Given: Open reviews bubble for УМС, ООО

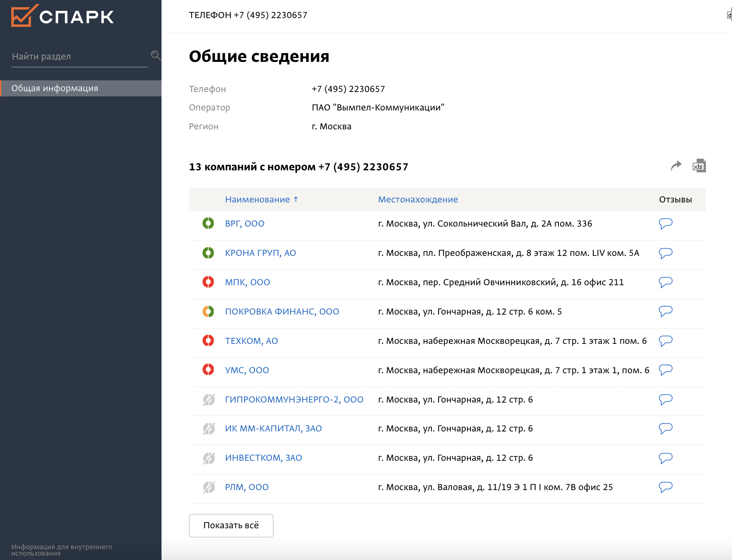Looking at the screenshot, I should [665, 370].
